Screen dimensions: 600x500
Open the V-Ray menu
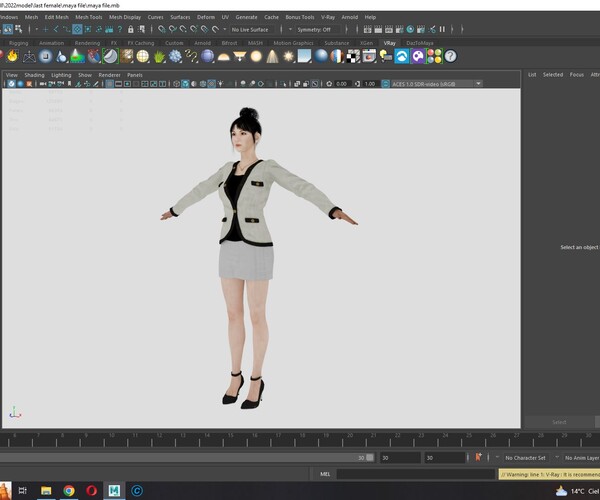click(328, 17)
